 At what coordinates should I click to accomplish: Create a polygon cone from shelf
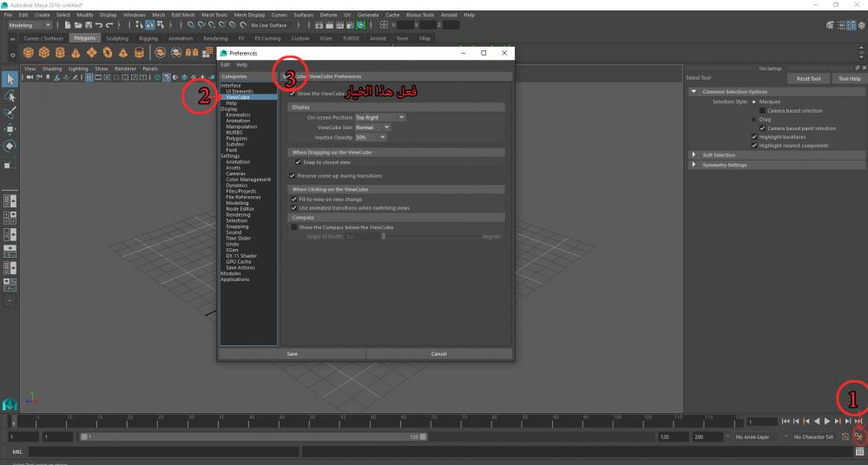tap(76, 53)
